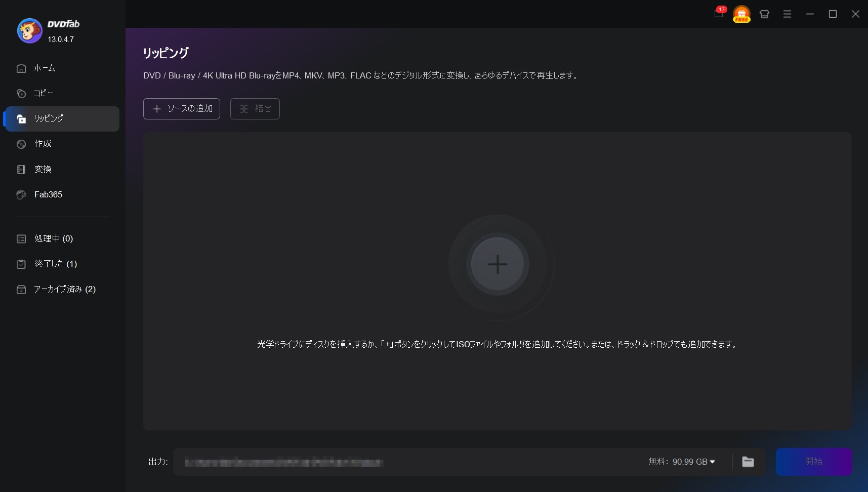The image size is (868, 492).
Task: Open the hamburger main menu
Action: click(x=787, y=14)
